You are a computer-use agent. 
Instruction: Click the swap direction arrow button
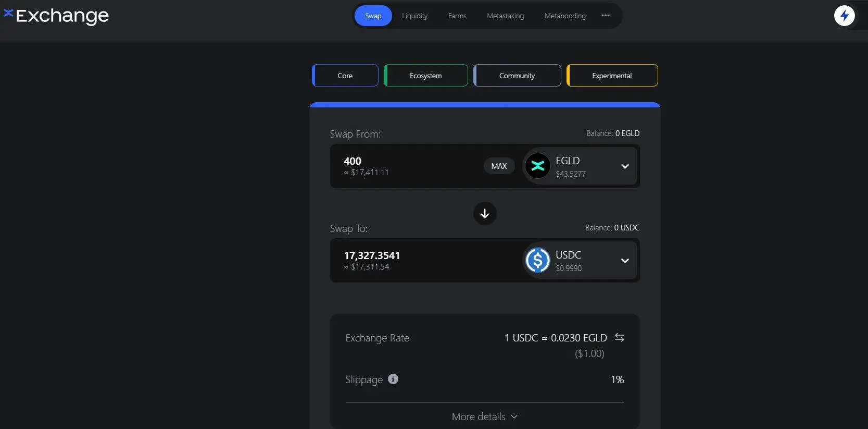pyautogui.click(x=485, y=213)
